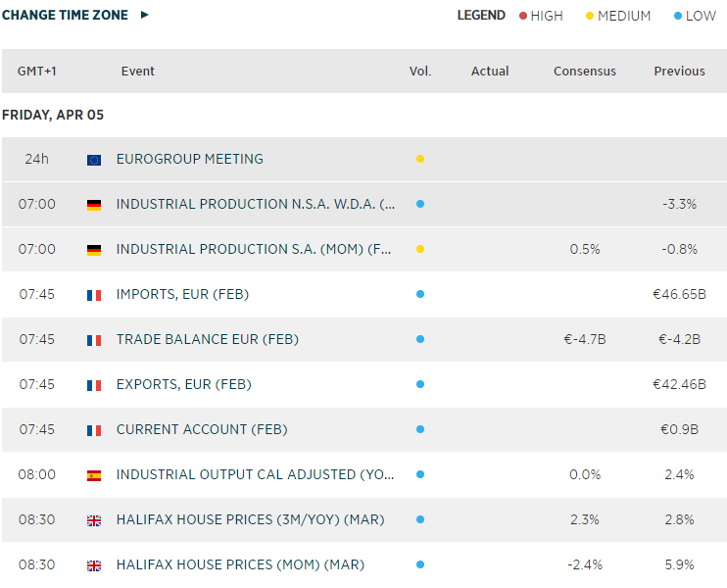Expand the Change Time Zone arrow
Screen dimensions: 727x588
(x=145, y=15)
